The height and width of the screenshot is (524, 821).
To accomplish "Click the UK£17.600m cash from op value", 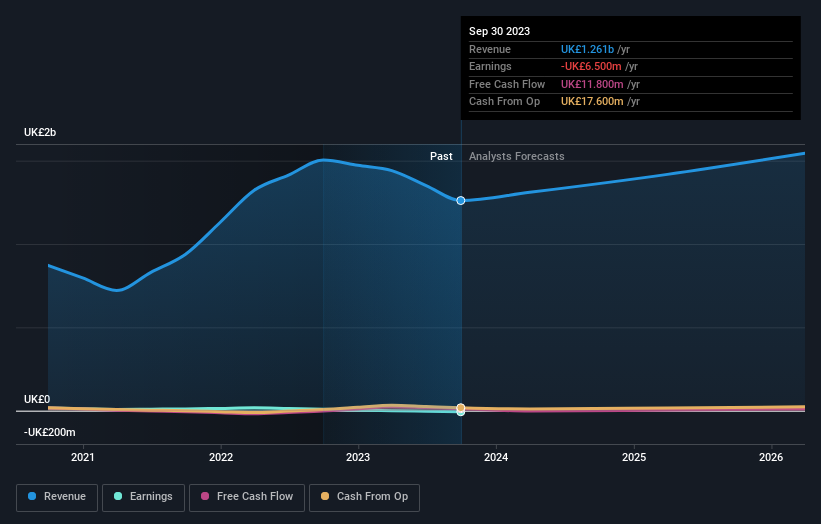I will coord(592,102).
